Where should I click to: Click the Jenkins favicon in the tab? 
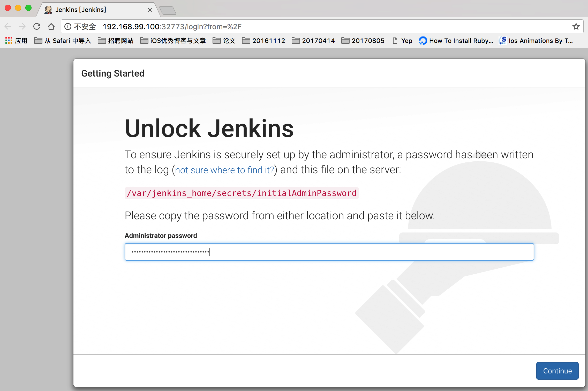(48, 10)
